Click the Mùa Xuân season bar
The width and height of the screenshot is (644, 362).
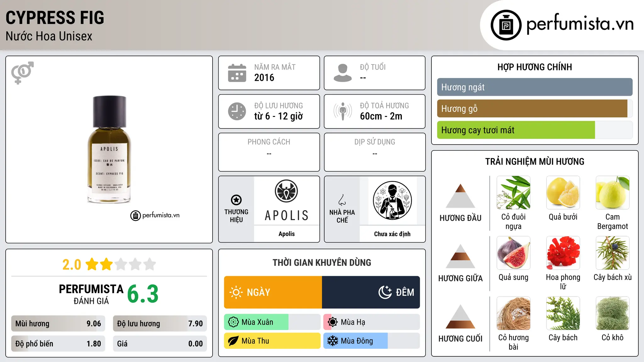[x=272, y=322]
